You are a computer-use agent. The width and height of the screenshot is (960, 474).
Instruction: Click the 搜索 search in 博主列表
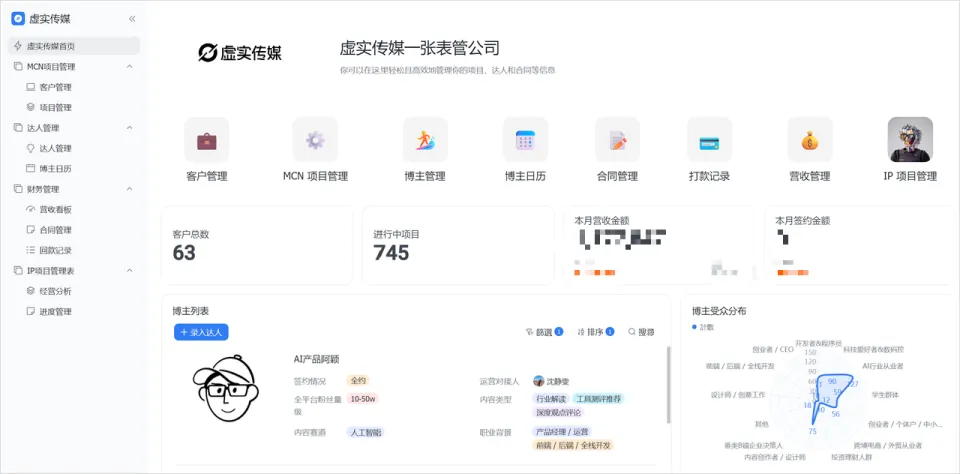pos(641,332)
